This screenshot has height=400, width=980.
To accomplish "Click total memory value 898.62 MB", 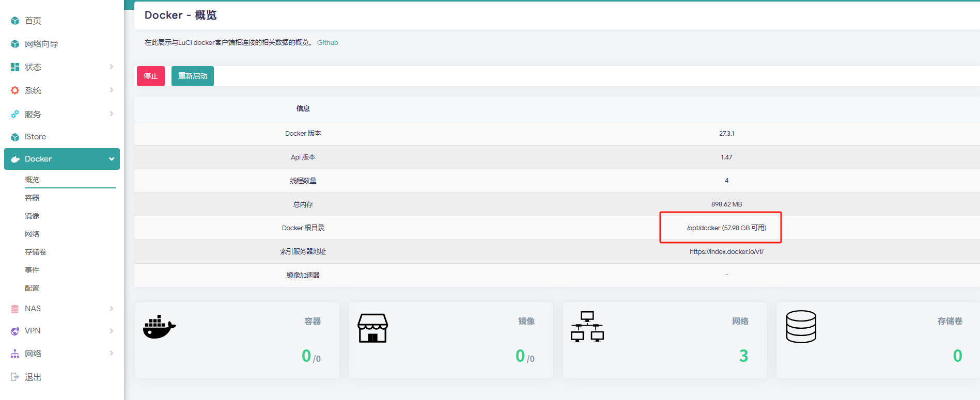I will (x=726, y=204).
